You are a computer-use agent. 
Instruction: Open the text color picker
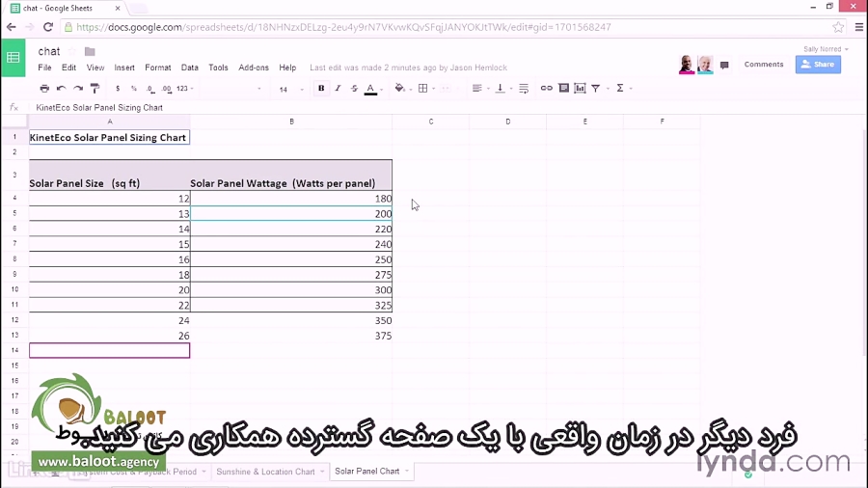click(x=371, y=89)
